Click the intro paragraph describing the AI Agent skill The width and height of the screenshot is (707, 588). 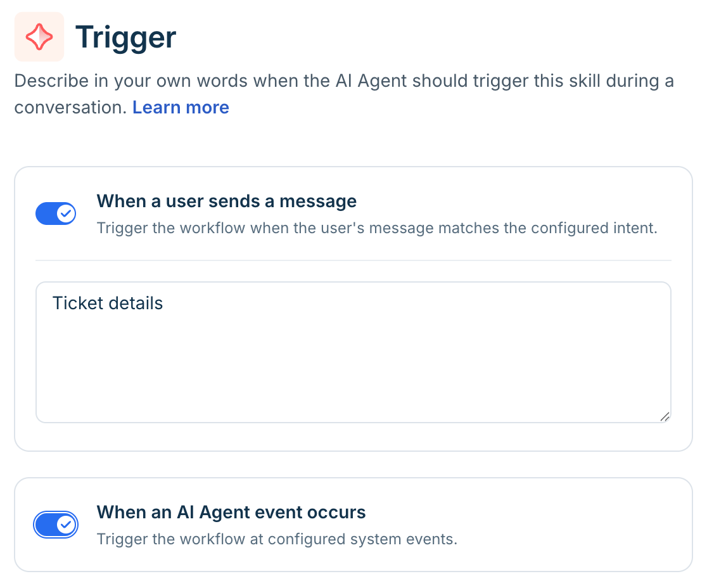[344, 94]
